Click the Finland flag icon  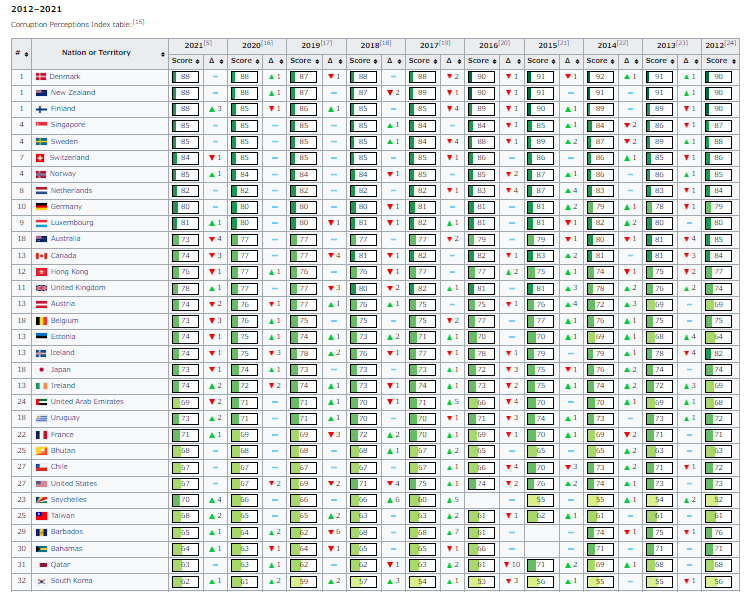point(41,109)
